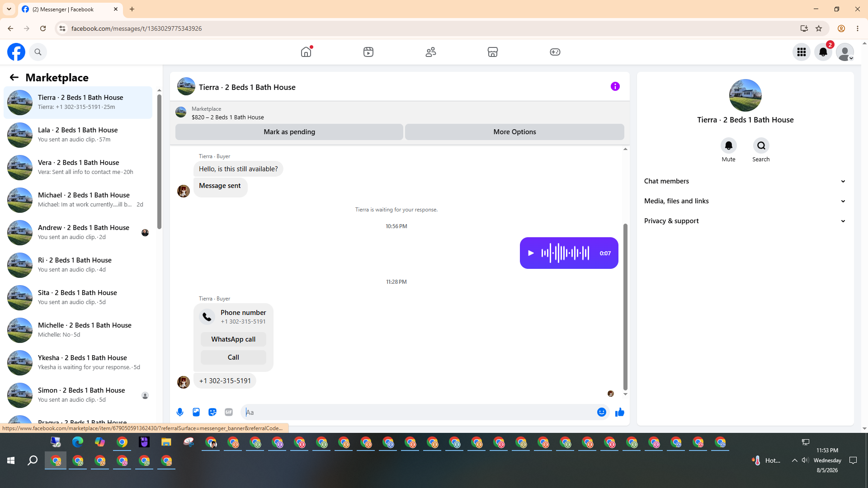Search in conversation using the Search icon
Image resolution: width=868 pixels, height=488 pixels.
[761, 145]
